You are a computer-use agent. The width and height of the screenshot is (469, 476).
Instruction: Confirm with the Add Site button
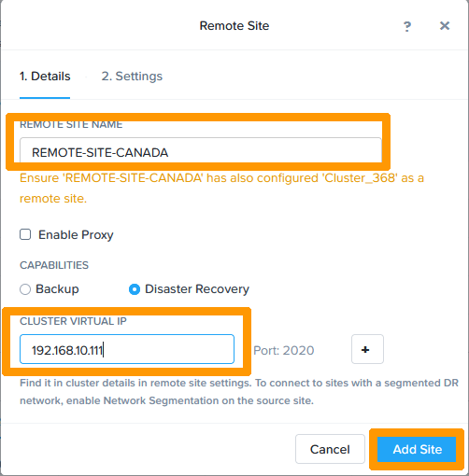pyautogui.click(x=417, y=449)
